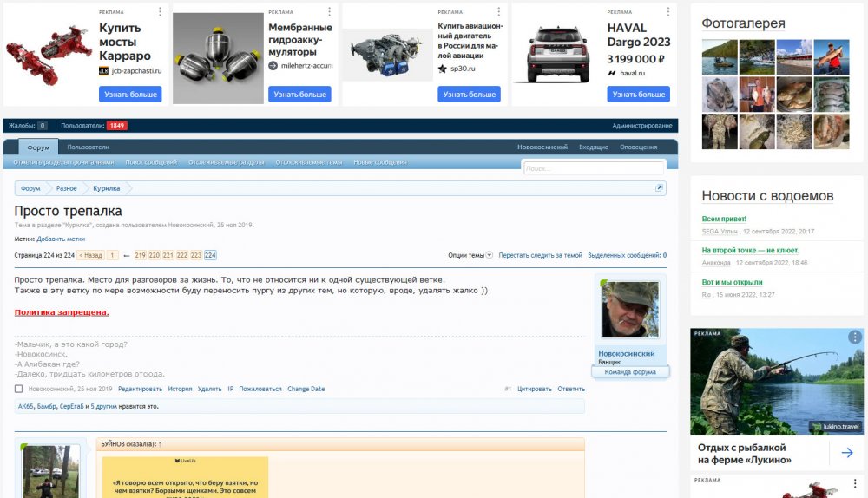Go to page 223 of the thread
This screenshot has width=868, height=498.
(196, 256)
